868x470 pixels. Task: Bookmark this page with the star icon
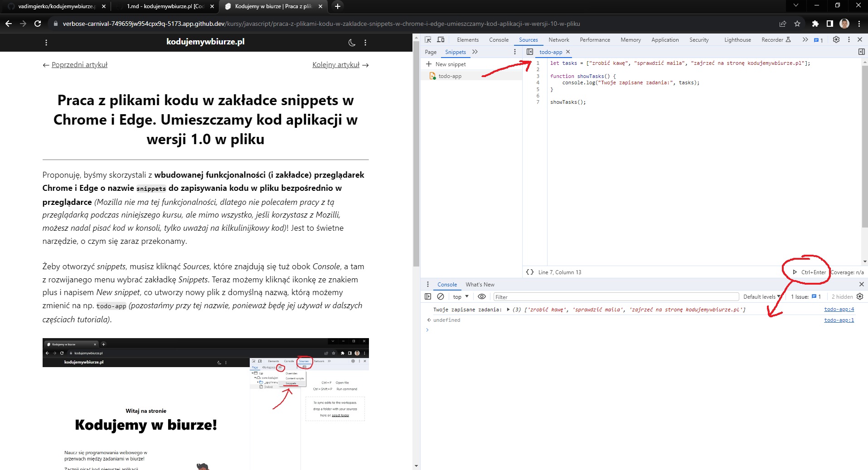(797, 24)
